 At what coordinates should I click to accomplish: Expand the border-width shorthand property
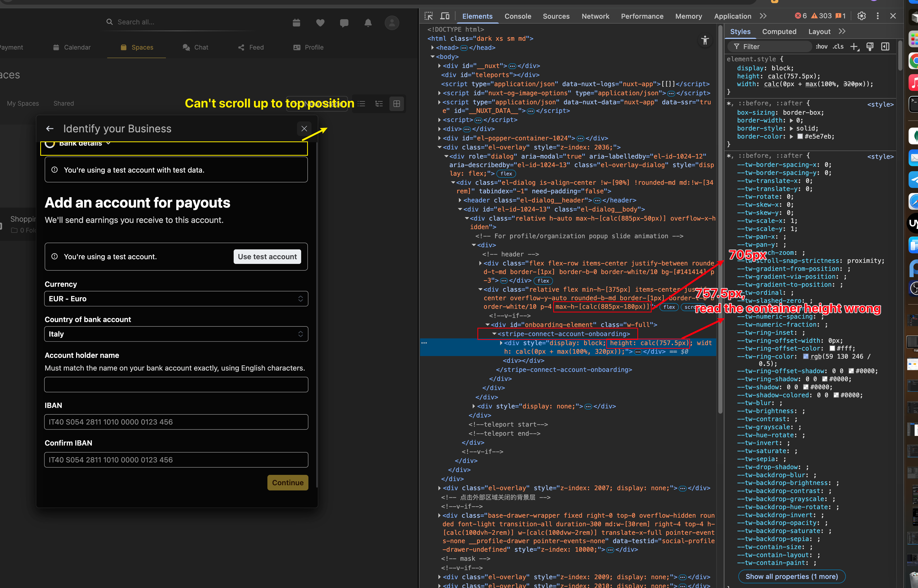791,120
